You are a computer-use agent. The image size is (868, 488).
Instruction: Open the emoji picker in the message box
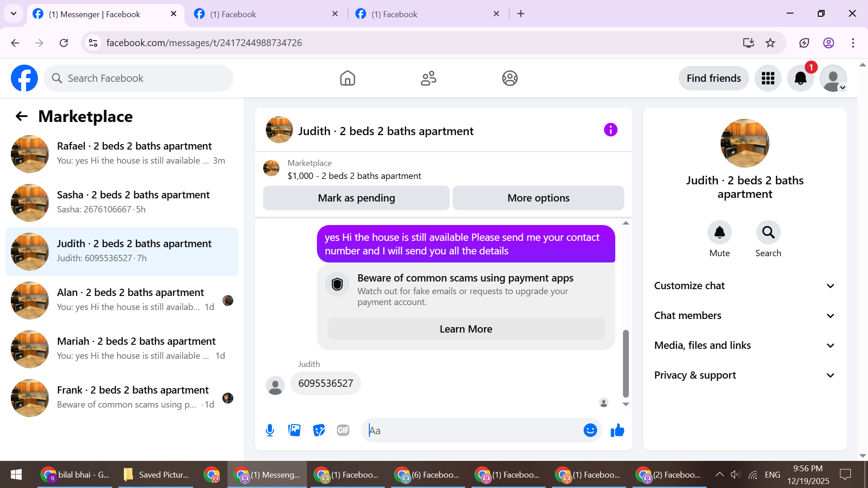(x=590, y=430)
